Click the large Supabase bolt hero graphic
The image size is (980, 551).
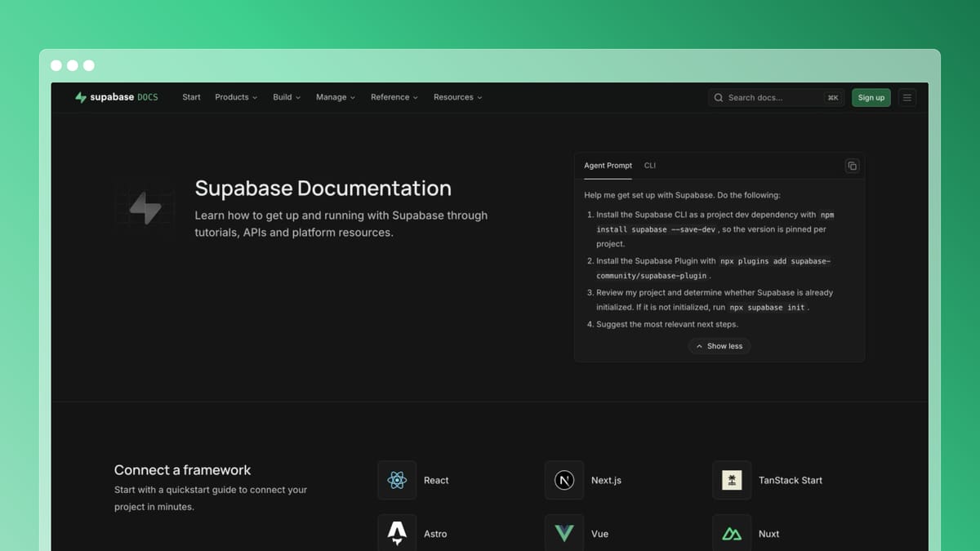click(x=145, y=207)
